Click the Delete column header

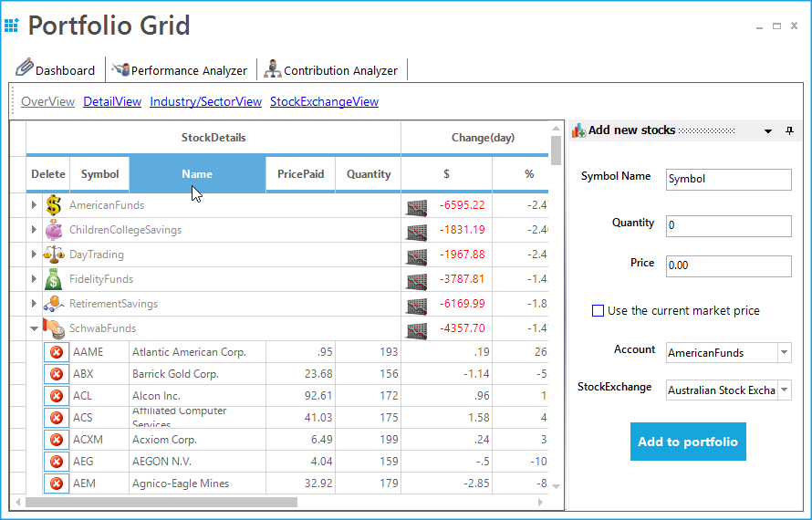48,174
